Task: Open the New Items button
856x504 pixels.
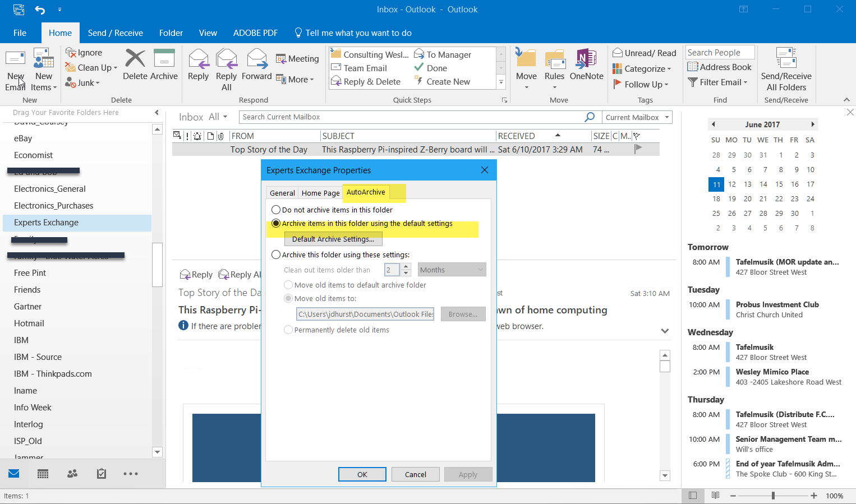Action: pos(44,70)
